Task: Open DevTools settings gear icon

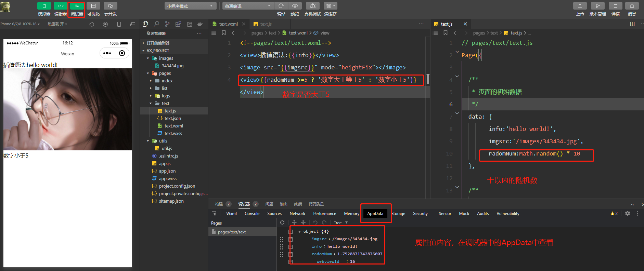Action: (627, 213)
